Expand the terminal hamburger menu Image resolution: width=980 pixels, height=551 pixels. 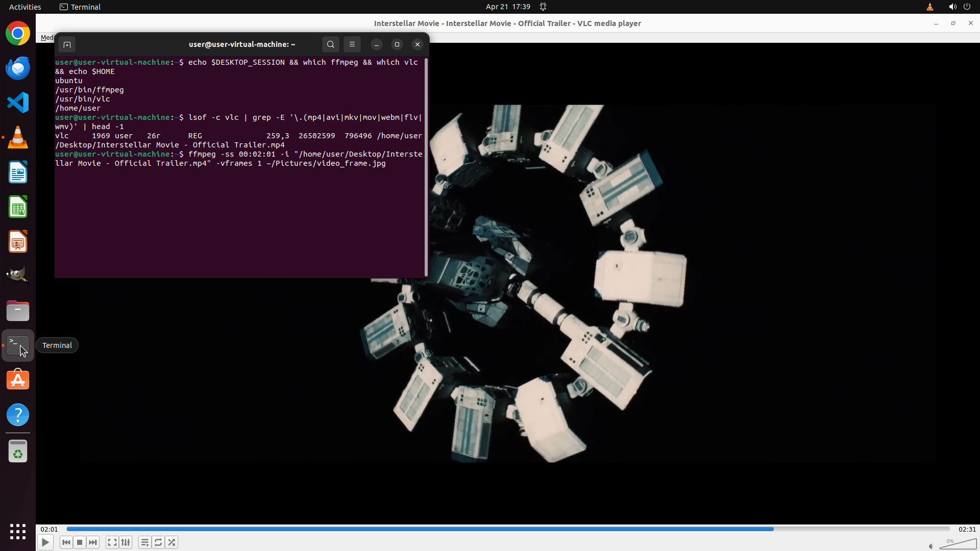[x=352, y=44]
